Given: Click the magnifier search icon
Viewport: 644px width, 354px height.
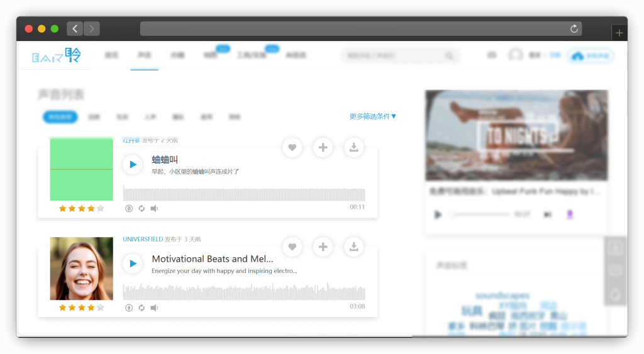Looking at the screenshot, I should (x=449, y=55).
